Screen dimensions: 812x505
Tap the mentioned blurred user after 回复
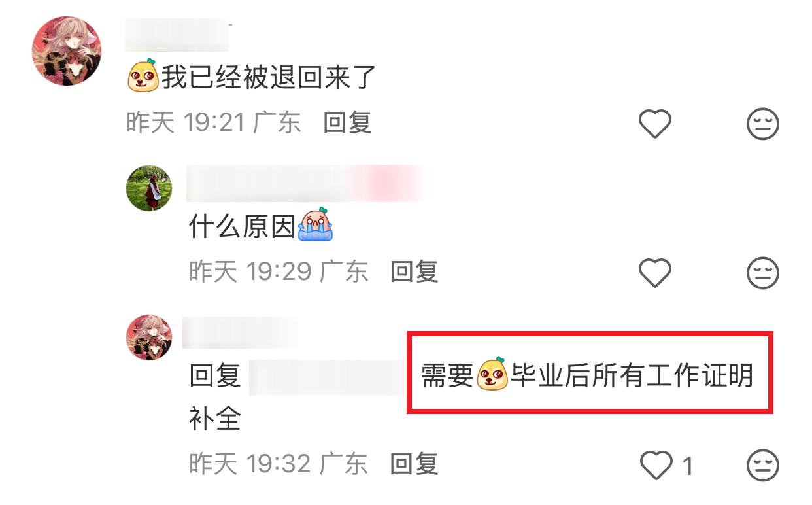[327, 377]
